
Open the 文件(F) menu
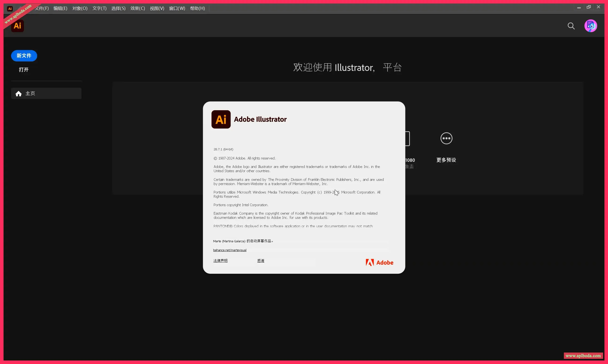(42, 8)
